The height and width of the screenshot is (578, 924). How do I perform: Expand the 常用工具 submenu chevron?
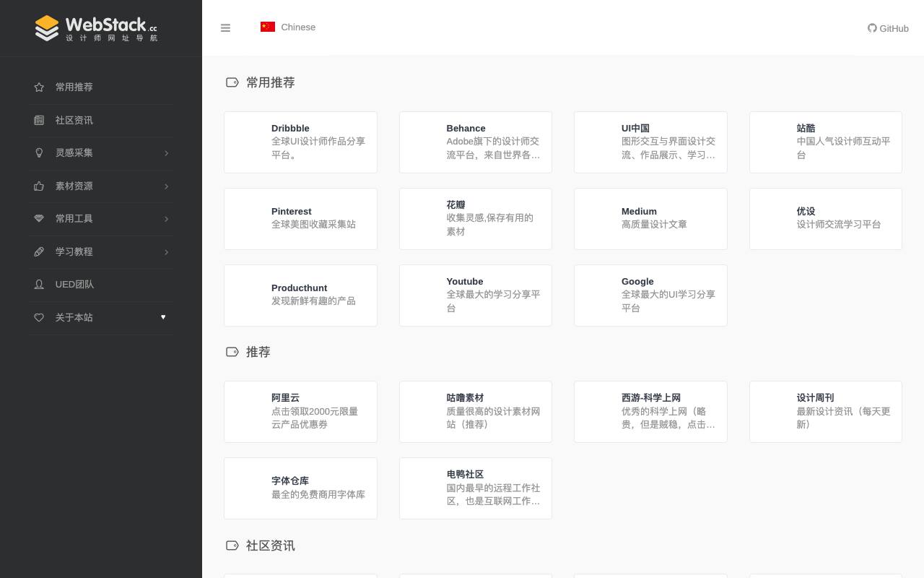point(166,218)
